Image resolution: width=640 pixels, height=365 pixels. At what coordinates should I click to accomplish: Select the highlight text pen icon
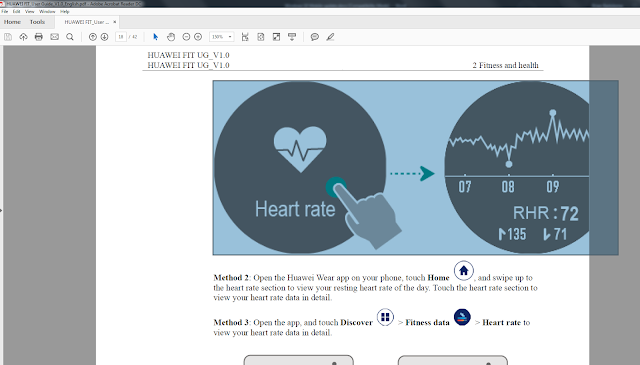330,37
